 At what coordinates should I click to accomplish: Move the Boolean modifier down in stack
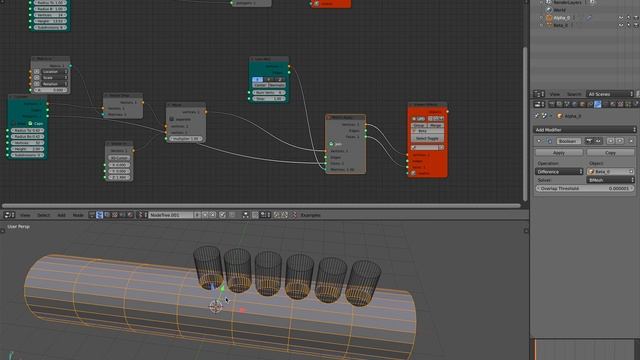(619, 141)
